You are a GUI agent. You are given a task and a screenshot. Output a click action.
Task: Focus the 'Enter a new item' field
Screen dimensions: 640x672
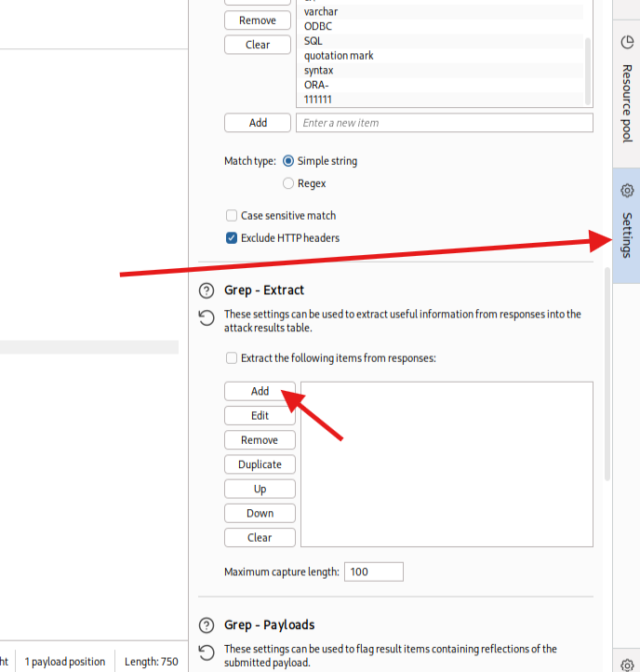444,123
